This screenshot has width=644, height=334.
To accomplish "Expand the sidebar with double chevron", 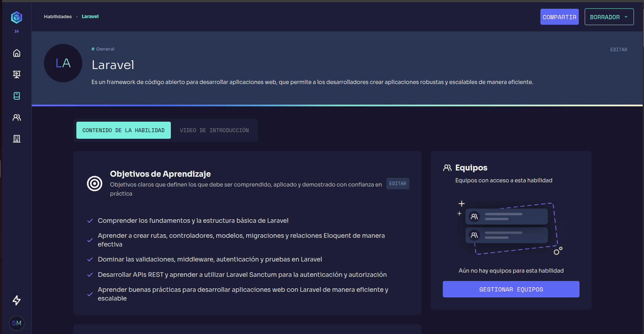I will pos(16,31).
